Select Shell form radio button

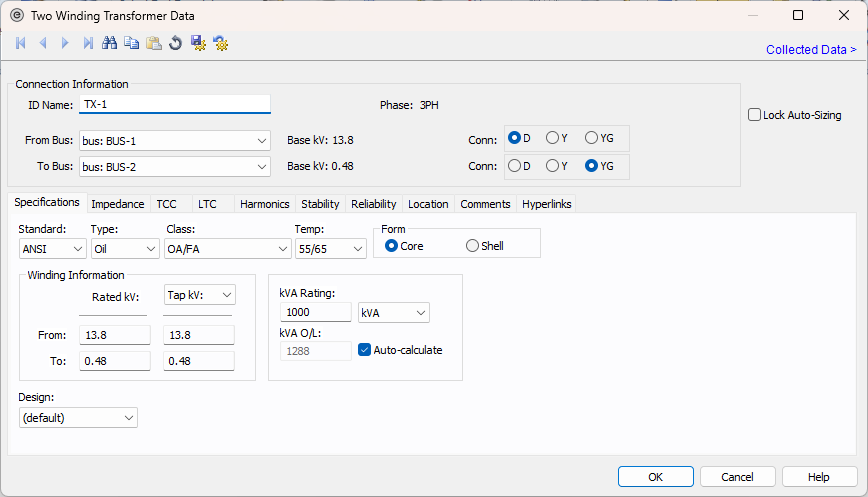click(x=472, y=246)
